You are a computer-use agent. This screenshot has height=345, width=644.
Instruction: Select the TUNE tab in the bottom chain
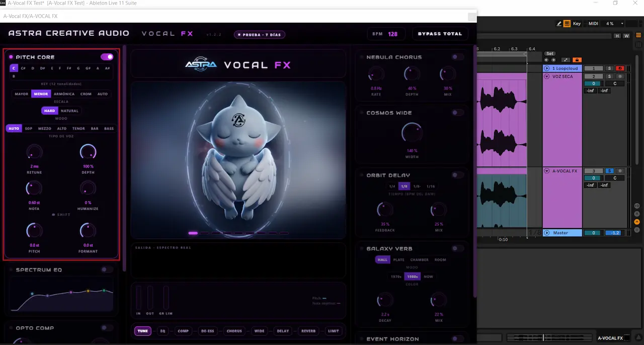143,331
